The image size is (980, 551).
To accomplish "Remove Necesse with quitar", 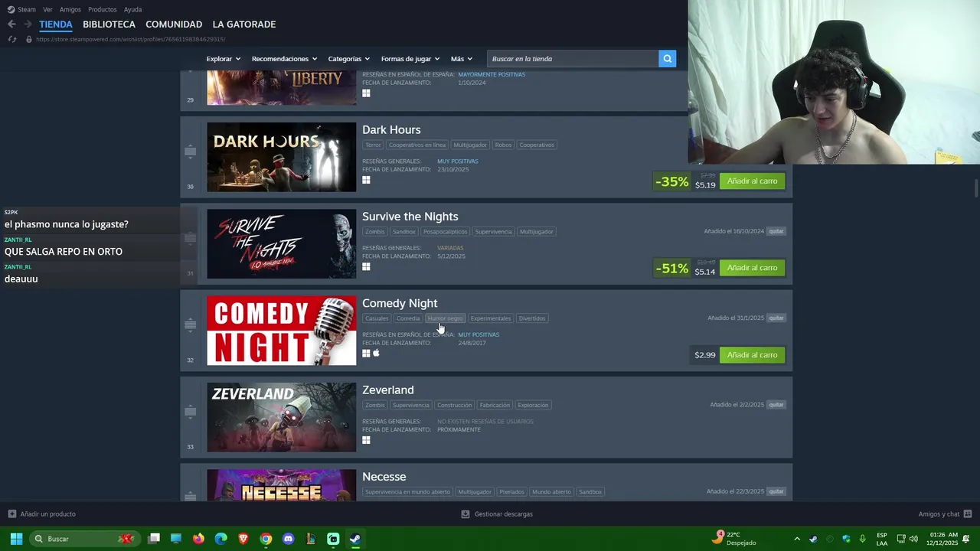I will tap(776, 491).
